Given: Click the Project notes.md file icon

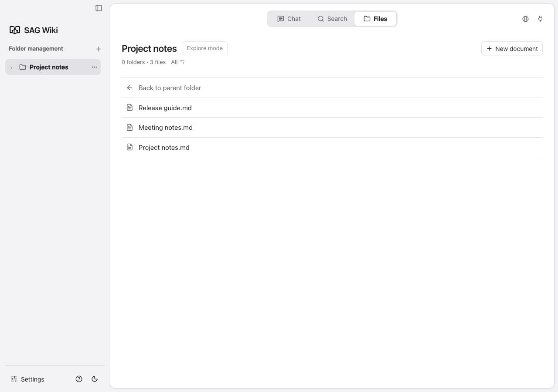Looking at the screenshot, I should [x=129, y=147].
